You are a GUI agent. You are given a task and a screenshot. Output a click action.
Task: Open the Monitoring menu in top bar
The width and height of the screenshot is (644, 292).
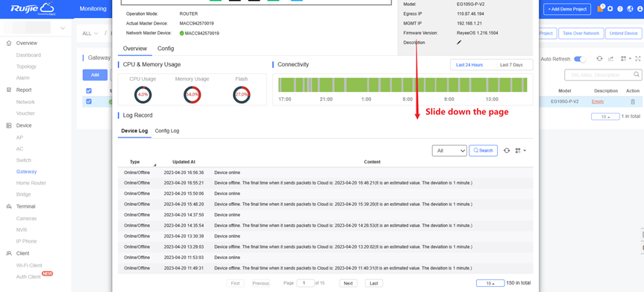[x=93, y=9]
